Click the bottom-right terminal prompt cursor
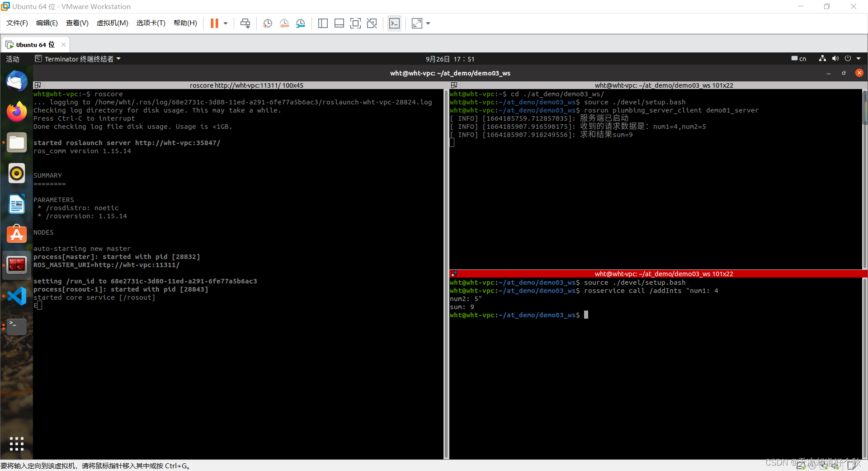Image resolution: width=868 pixels, height=471 pixels. (x=586, y=315)
